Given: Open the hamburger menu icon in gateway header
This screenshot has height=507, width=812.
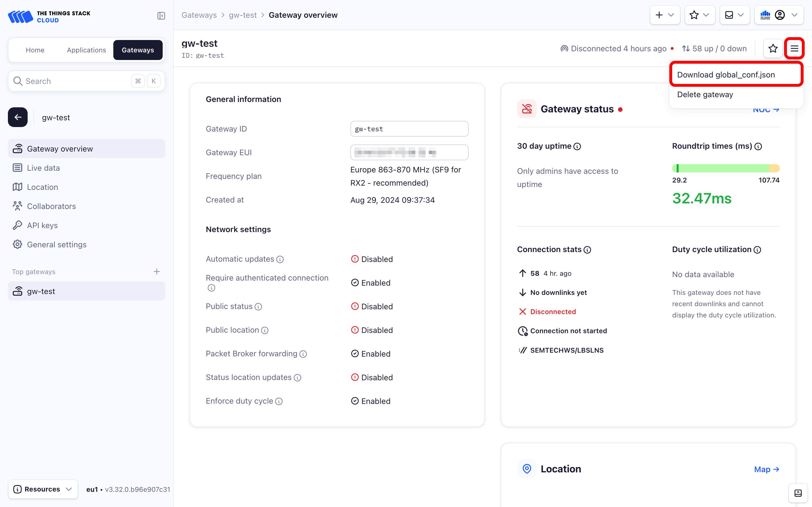Looking at the screenshot, I should coord(794,49).
